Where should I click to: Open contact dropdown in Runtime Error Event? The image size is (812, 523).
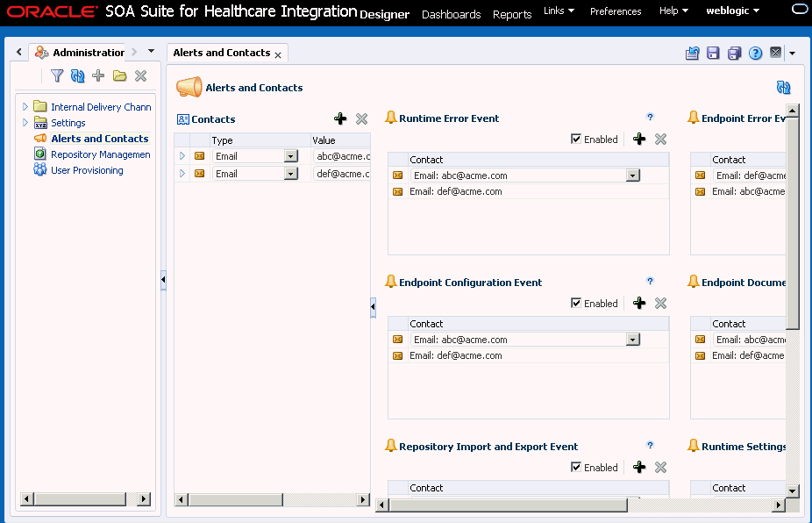pyautogui.click(x=633, y=176)
